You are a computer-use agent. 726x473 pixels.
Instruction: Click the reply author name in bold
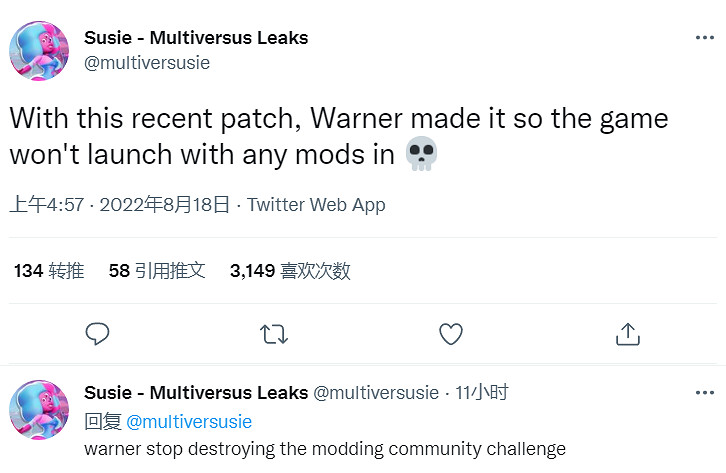(196, 393)
